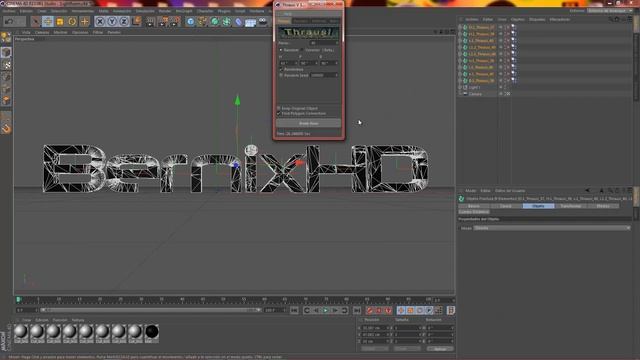Toggle Keep Original Object checkbox
Screen dimensions: 640x360
click(279, 108)
